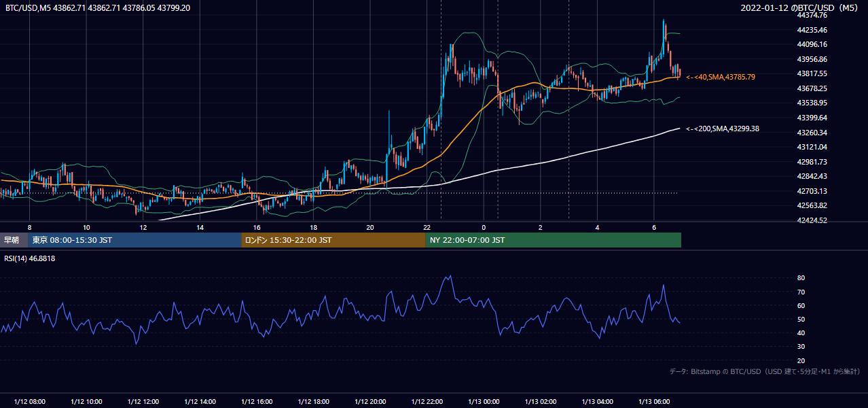The width and height of the screenshot is (868, 408).
Task: Click price axis label 44374.76
Action: (812, 15)
